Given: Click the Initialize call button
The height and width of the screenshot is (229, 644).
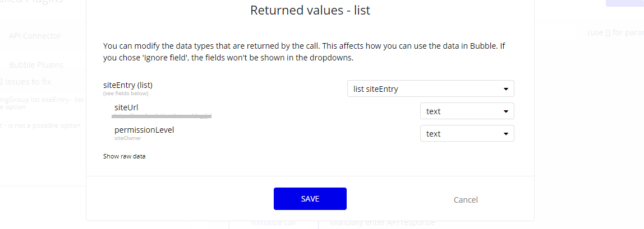Looking at the screenshot, I should [x=273, y=223].
